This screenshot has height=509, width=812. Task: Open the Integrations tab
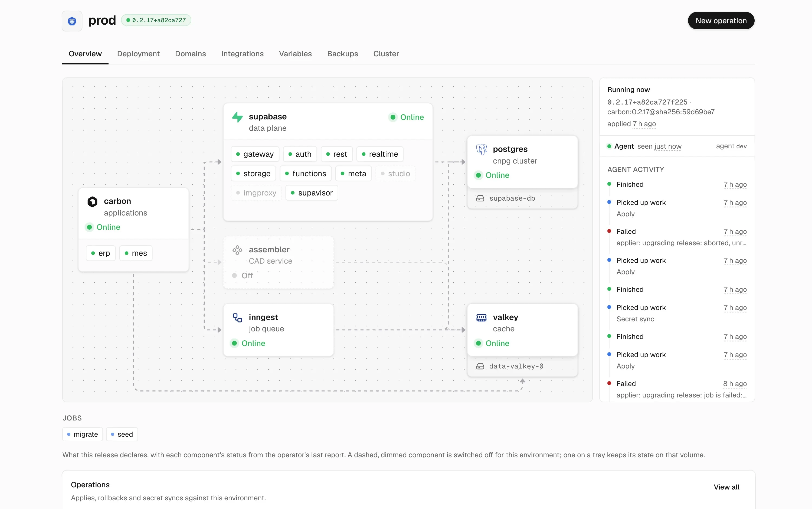pyautogui.click(x=242, y=54)
